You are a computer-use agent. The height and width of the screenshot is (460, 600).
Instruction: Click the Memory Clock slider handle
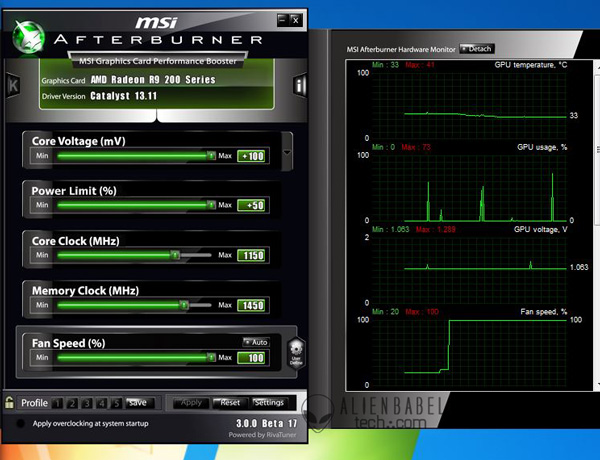pyautogui.click(x=184, y=305)
